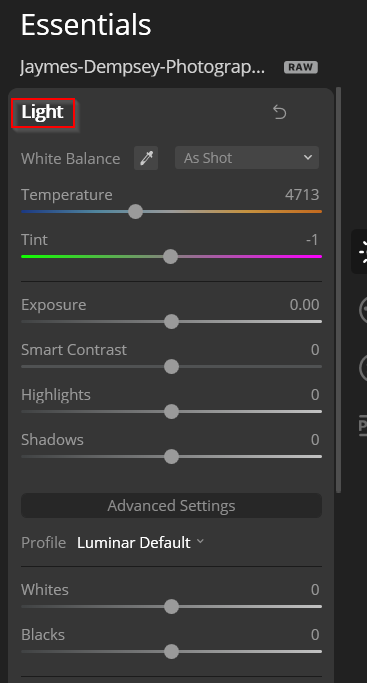367x683 pixels.
Task: Click the Smart Contrast slider handle
Action: (x=172, y=367)
